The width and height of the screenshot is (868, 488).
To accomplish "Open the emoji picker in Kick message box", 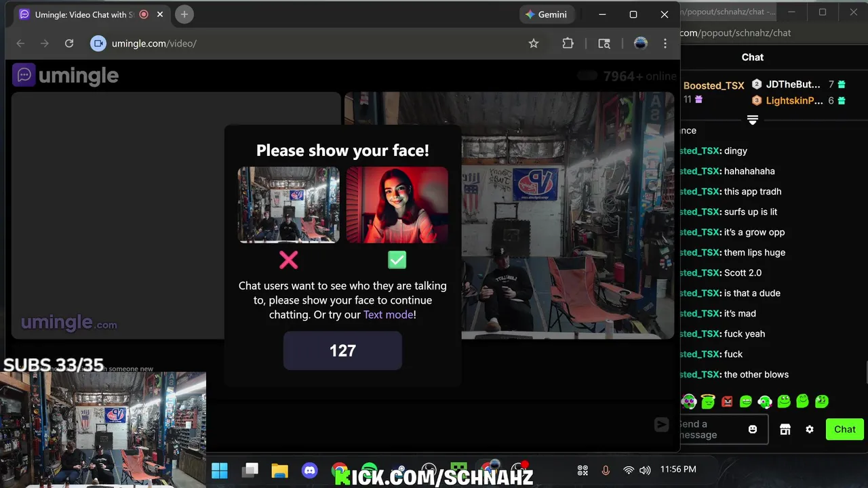I will pyautogui.click(x=753, y=430).
